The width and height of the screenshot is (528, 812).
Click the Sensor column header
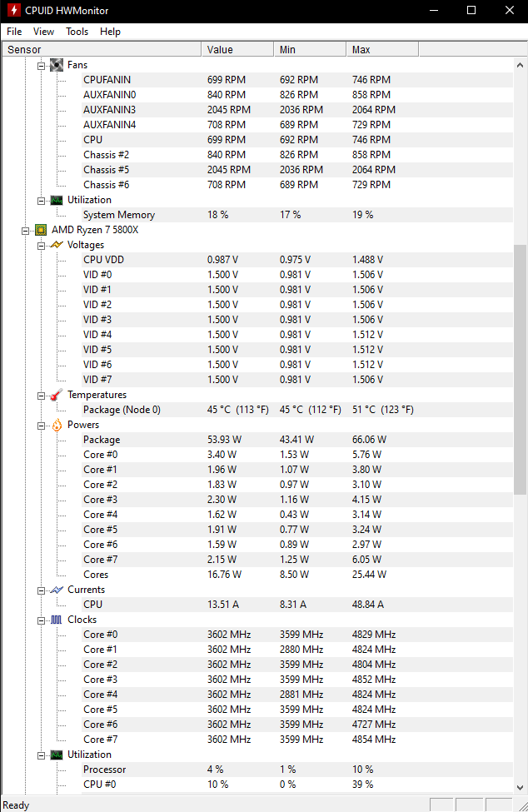(101, 50)
